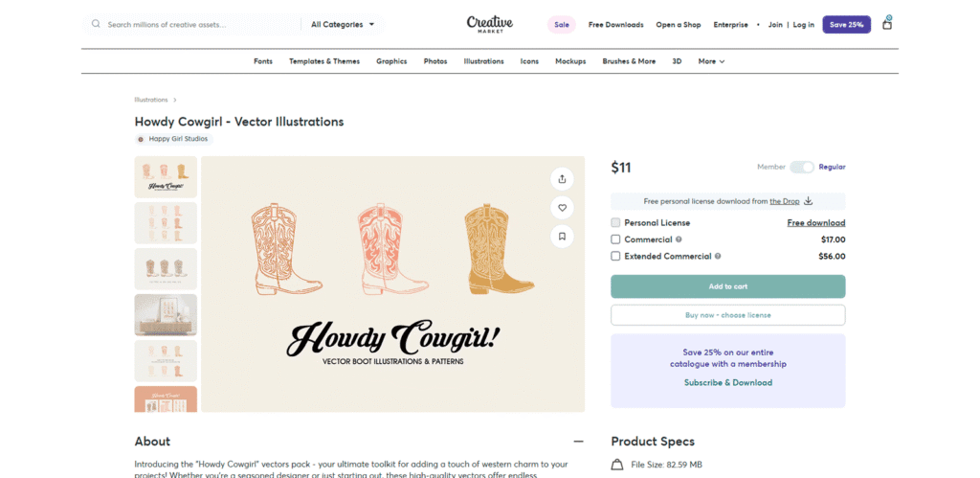
Task: Click the Add to cart button
Action: click(x=727, y=286)
